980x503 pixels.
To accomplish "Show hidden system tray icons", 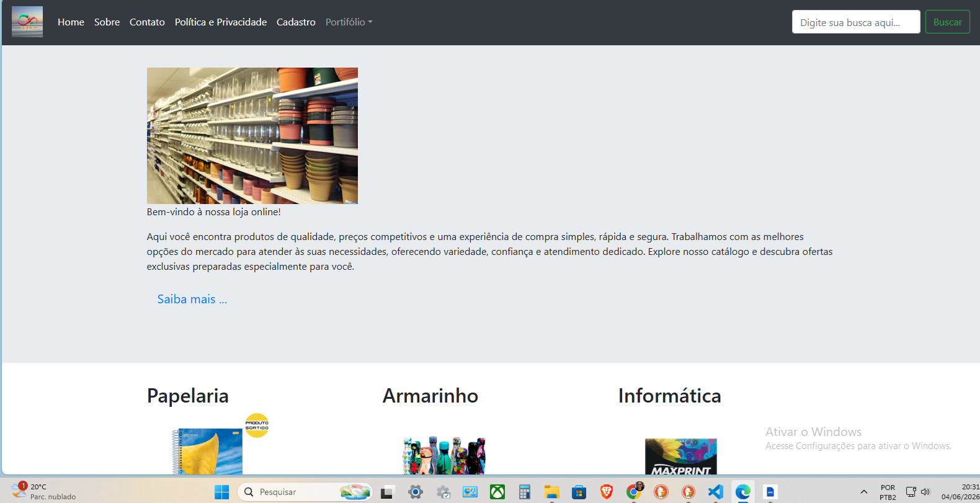I will tap(864, 492).
